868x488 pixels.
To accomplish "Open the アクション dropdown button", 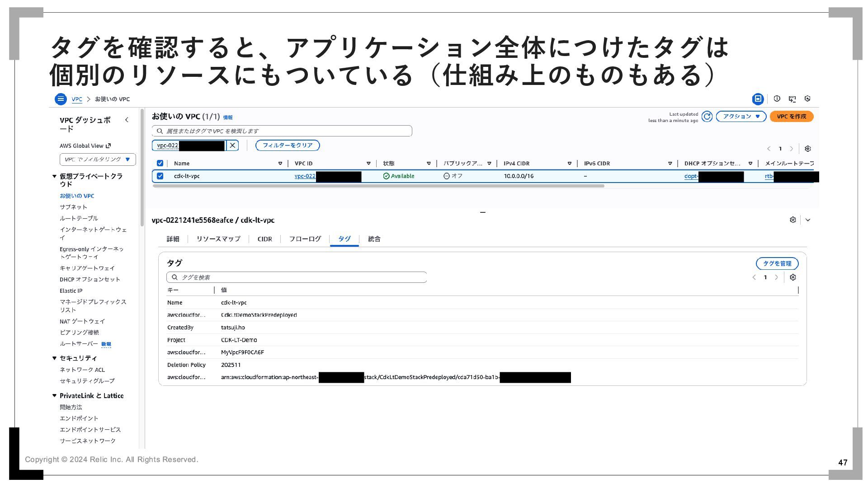I will point(741,117).
